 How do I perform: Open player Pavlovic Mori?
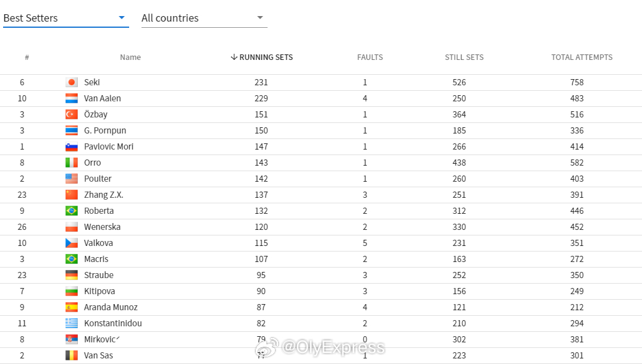tap(109, 146)
